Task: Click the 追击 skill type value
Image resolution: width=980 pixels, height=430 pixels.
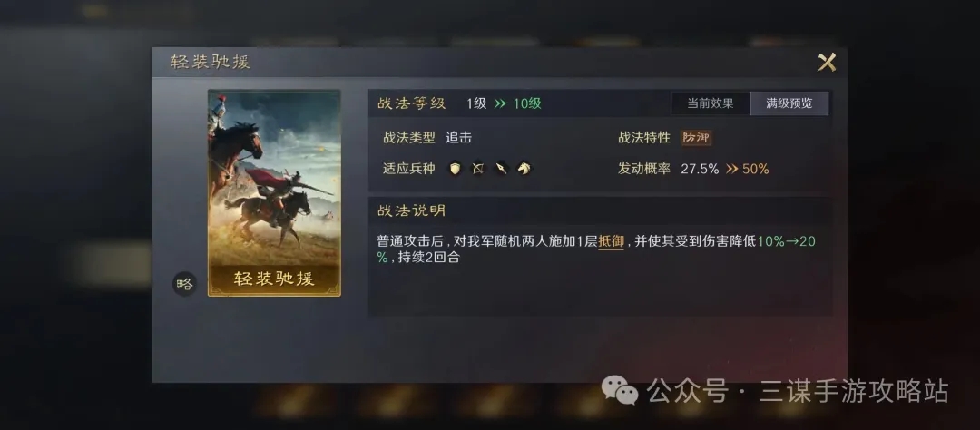Action: [459, 138]
